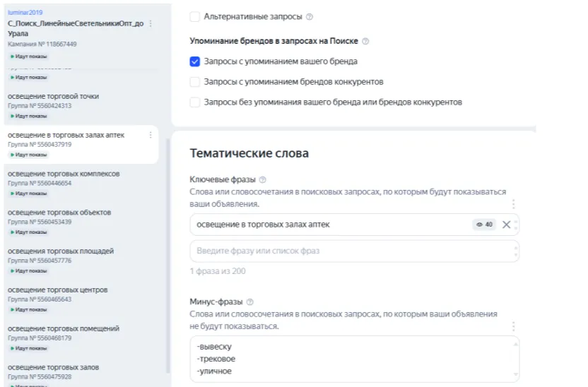Open three-dot menu for campaign header
588x387 pixels.
(x=150, y=24)
